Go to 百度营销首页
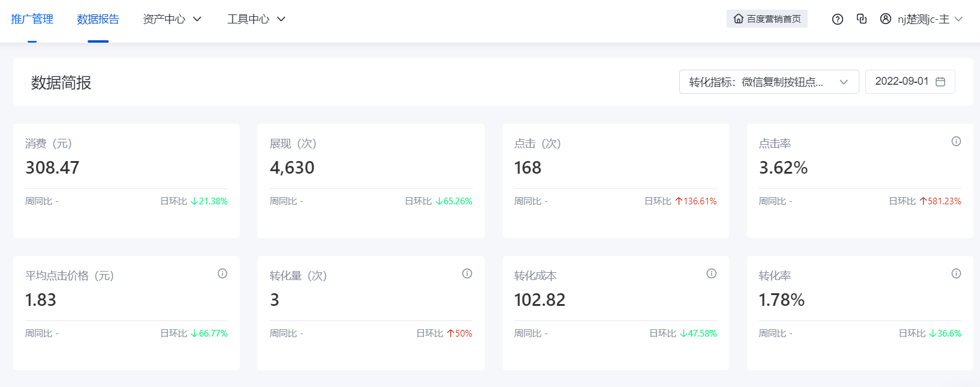Image resolution: width=980 pixels, height=387 pixels. [x=767, y=19]
